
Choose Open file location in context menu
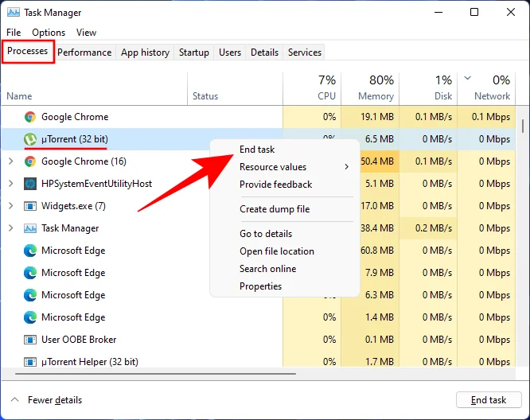click(x=277, y=251)
